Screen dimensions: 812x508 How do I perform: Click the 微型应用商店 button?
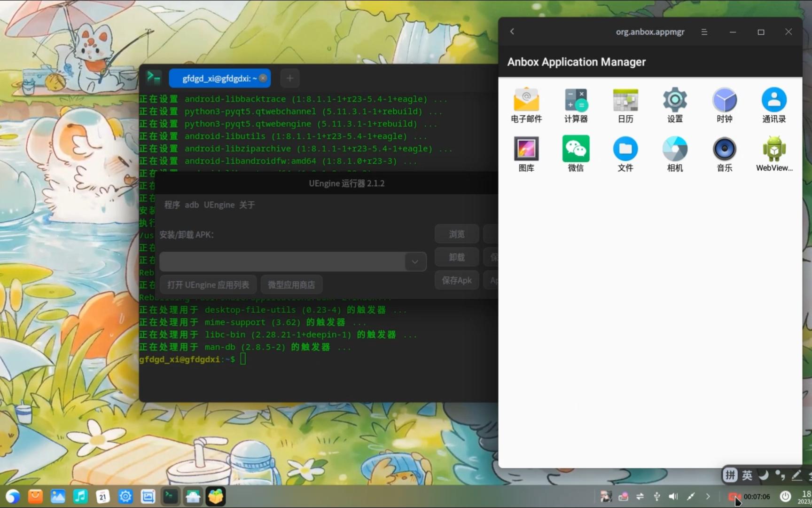coord(291,285)
